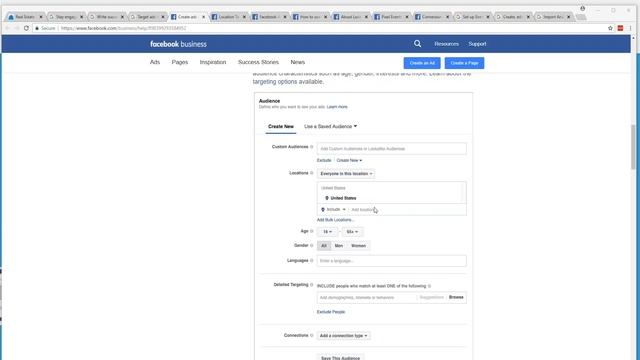Click info icon next to Connections label

[x=312, y=336]
